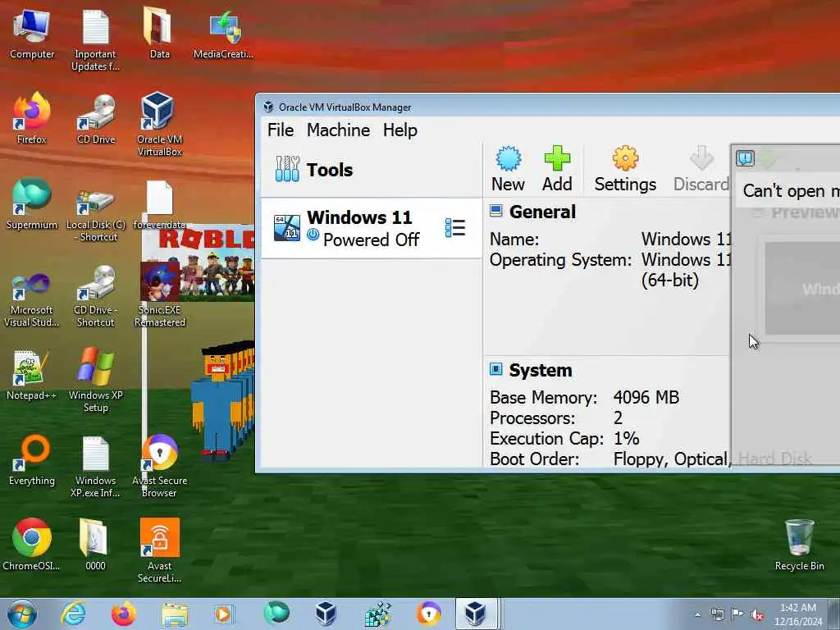Click the General section heading

point(542,212)
